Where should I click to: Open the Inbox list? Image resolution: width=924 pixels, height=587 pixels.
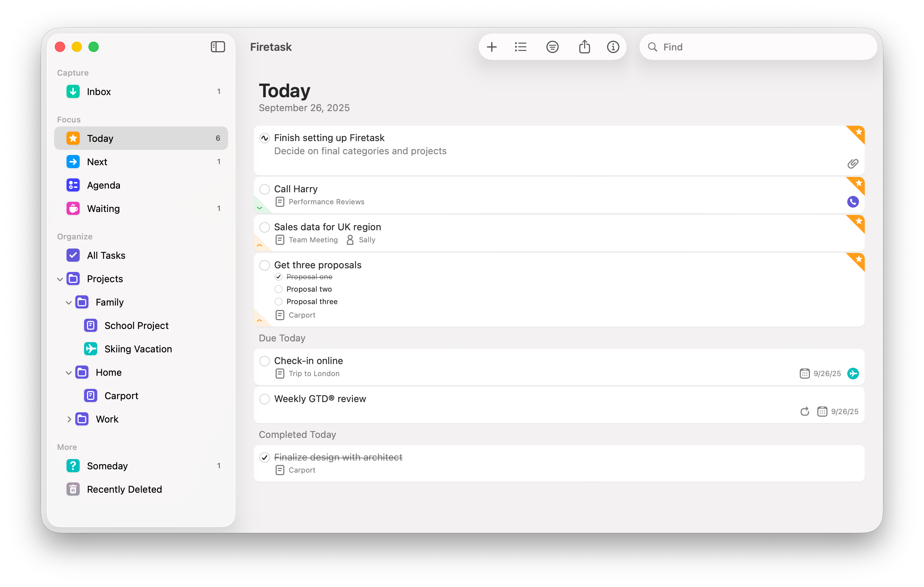coord(99,92)
